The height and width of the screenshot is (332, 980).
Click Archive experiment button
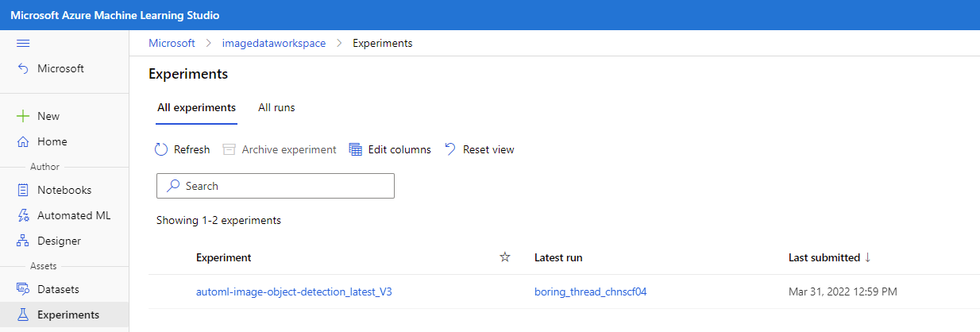tap(280, 149)
